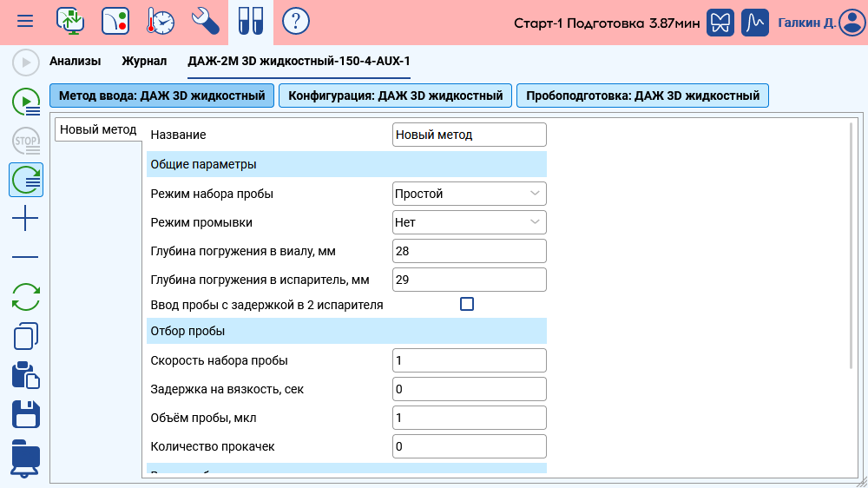Screen dimensions: 868x488
Task: Expand the 'Режим набора пробы' dropdown
Action: point(470,194)
